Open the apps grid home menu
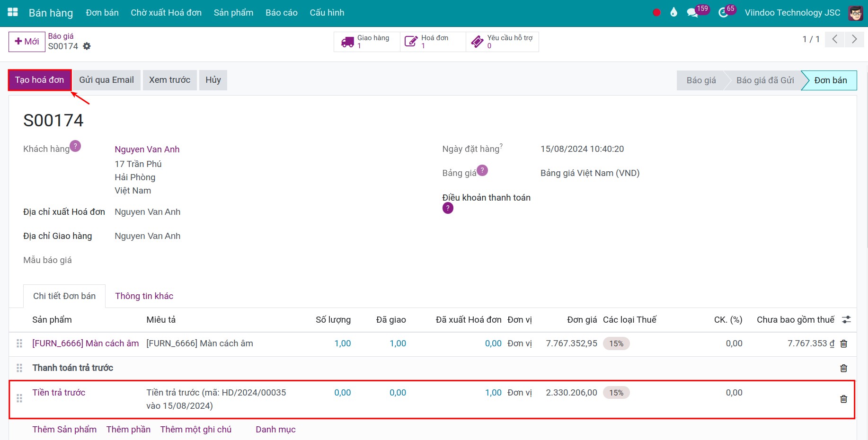 tap(13, 12)
